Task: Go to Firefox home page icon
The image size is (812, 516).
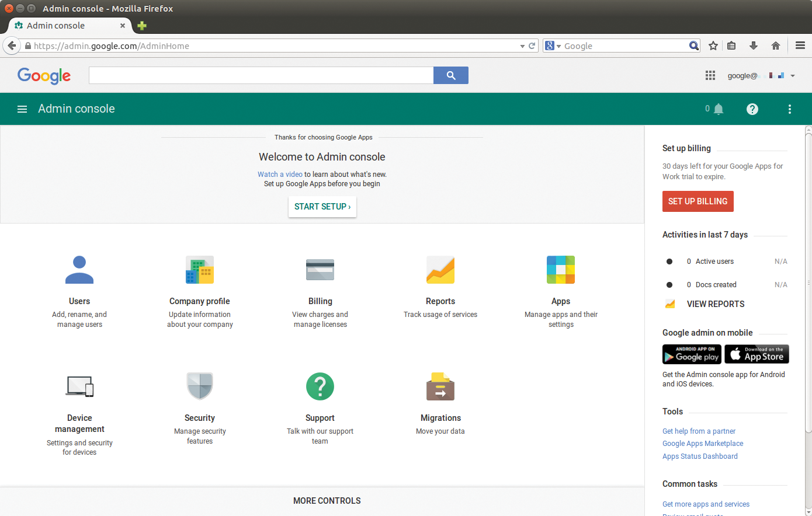Action: click(776, 46)
